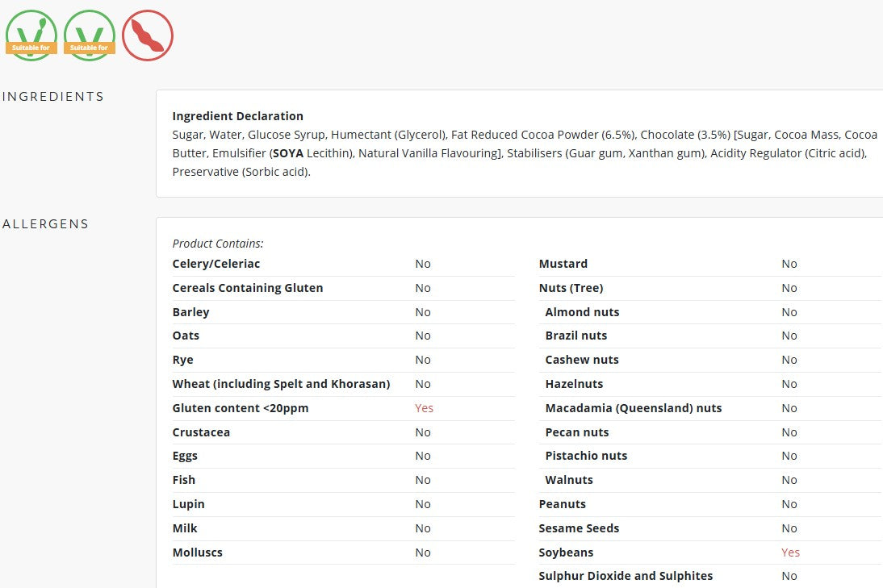Click the 'Cereals Containing Gluten' label

click(247, 288)
